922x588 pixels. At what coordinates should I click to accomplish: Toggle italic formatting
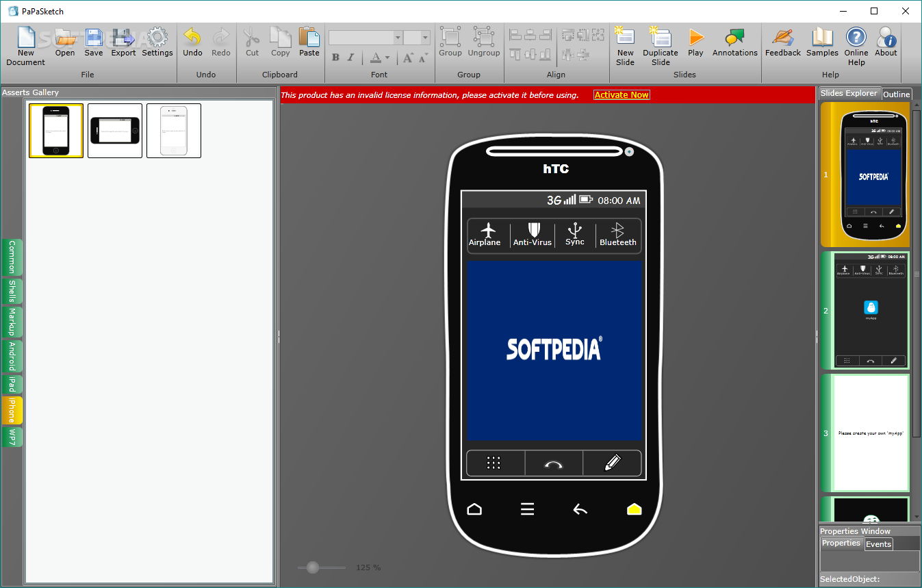tap(350, 57)
